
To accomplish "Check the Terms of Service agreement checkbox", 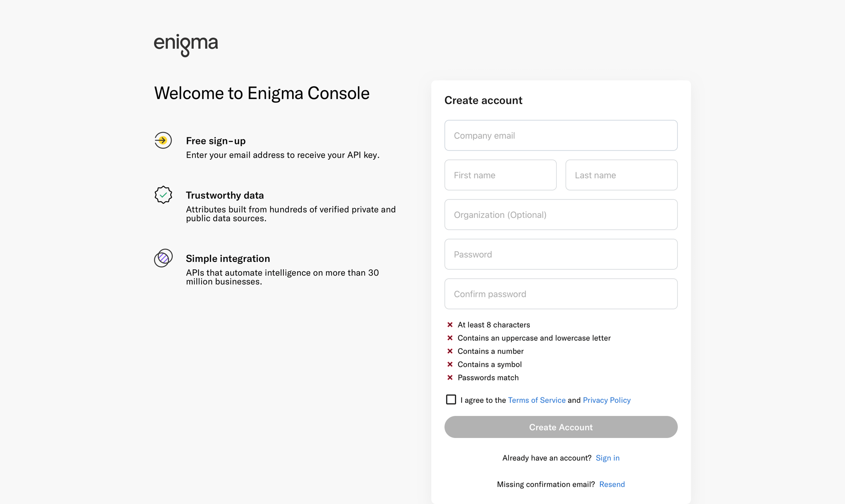I will click(x=451, y=399).
